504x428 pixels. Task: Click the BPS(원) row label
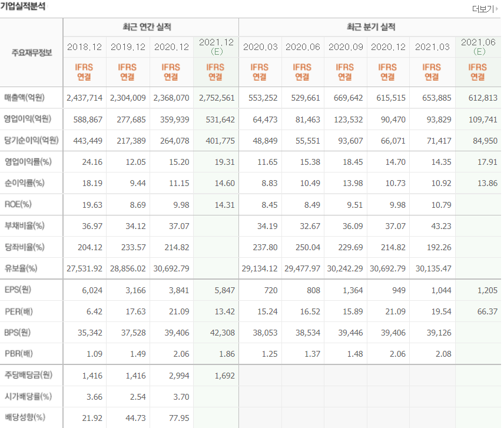17,333
